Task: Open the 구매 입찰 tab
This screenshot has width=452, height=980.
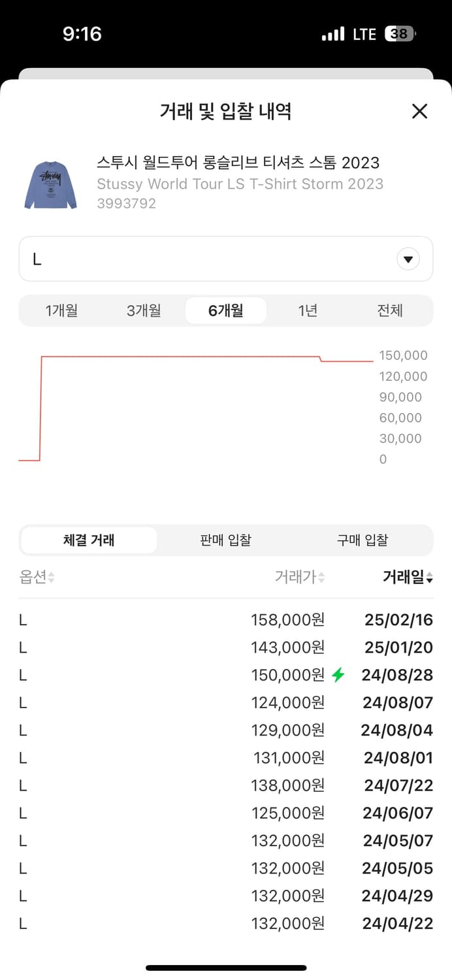Action: [363, 540]
